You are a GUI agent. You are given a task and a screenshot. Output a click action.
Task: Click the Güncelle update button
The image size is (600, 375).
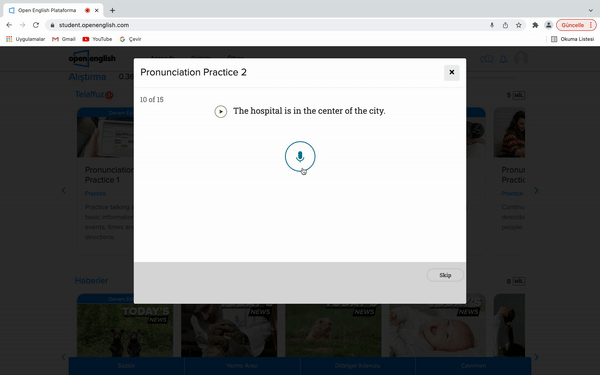click(576, 25)
